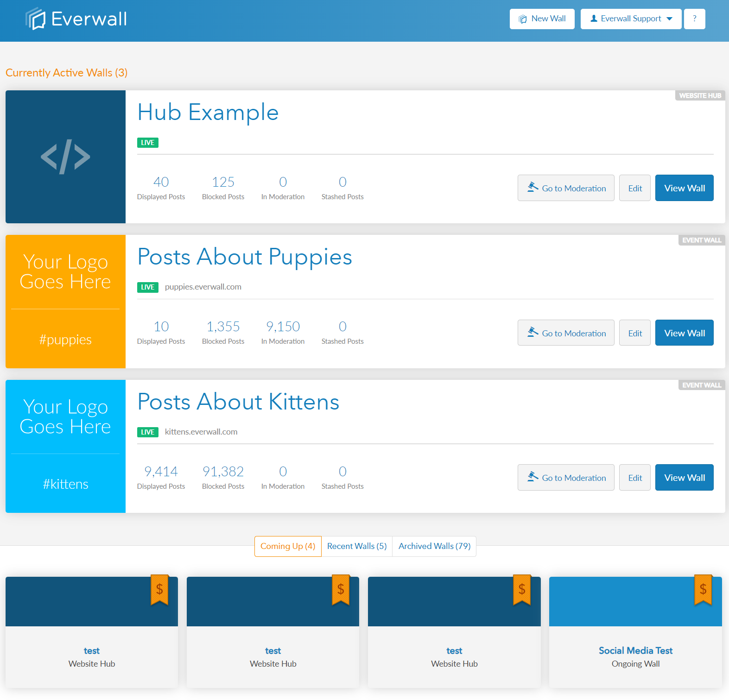Image resolution: width=729 pixels, height=700 pixels.
Task: Click the gavel icon in Kittens moderation button
Action: (533, 476)
